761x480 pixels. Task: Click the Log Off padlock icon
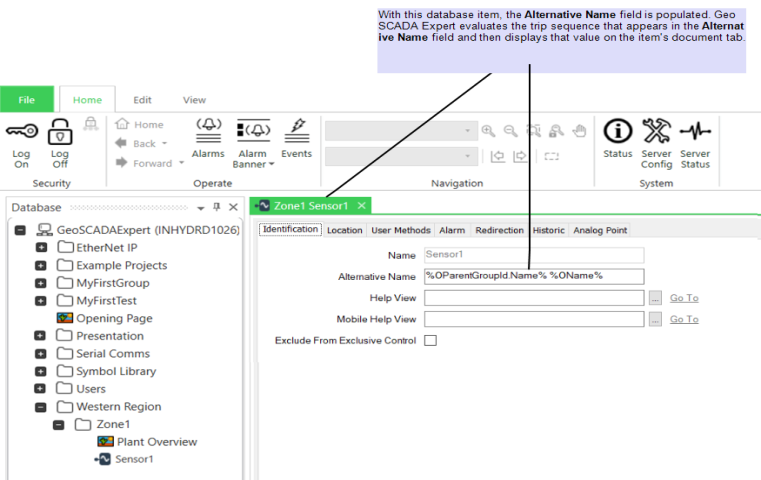click(60, 131)
